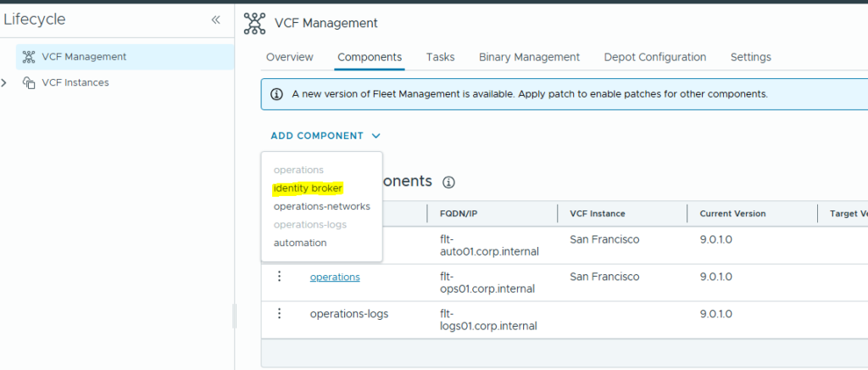868x370 pixels.
Task: Select VCF Management in the sidebar
Action: coord(84,57)
